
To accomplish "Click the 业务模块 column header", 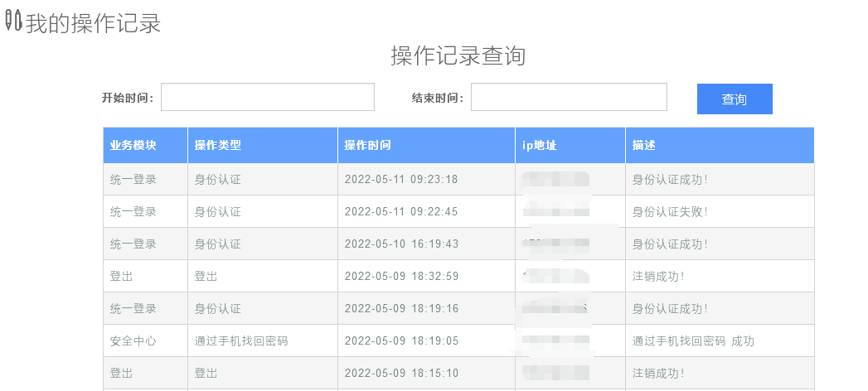I will (133, 145).
